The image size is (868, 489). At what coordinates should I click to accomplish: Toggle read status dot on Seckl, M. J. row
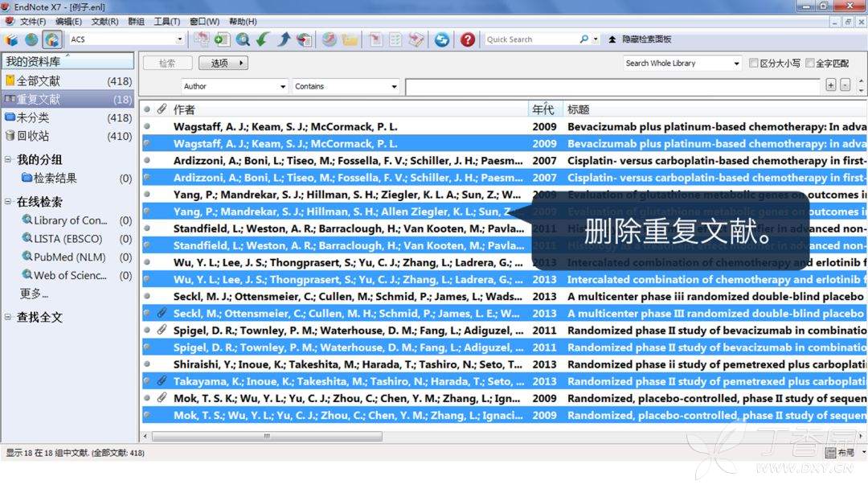[147, 296]
